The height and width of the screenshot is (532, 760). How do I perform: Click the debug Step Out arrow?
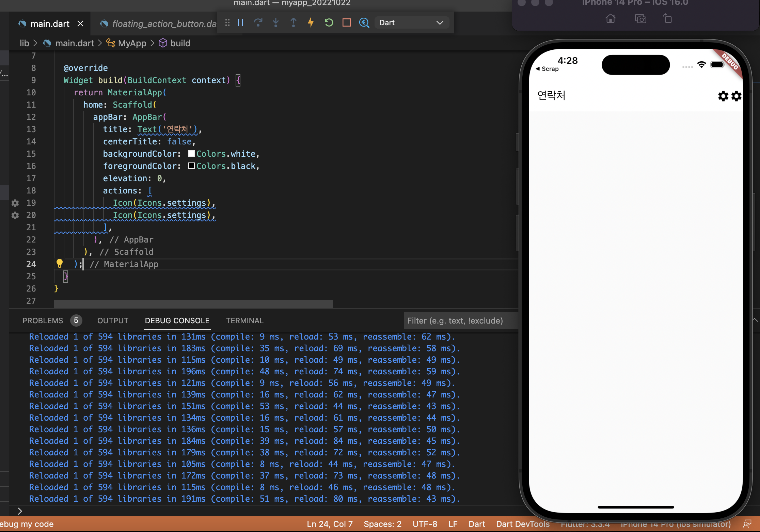pos(293,23)
